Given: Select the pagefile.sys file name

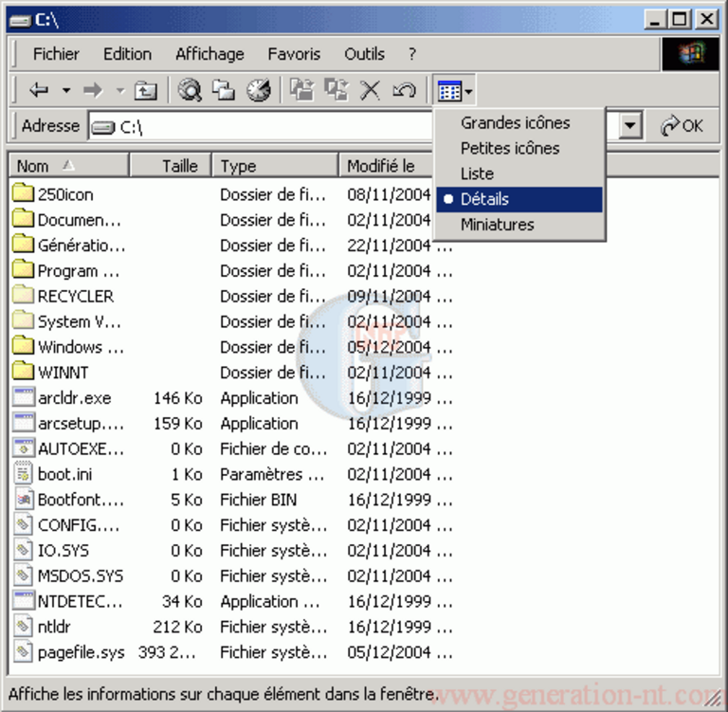Looking at the screenshot, I should click(82, 653).
